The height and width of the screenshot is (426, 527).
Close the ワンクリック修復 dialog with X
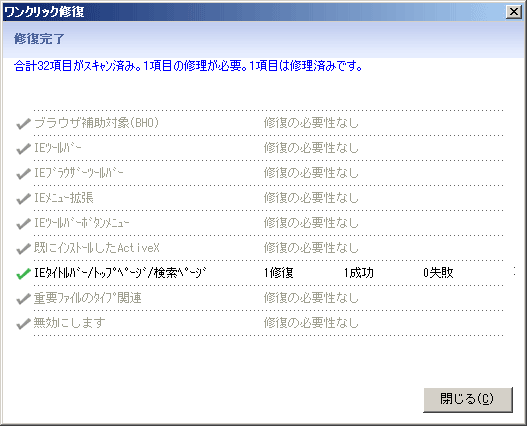tap(514, 12)
